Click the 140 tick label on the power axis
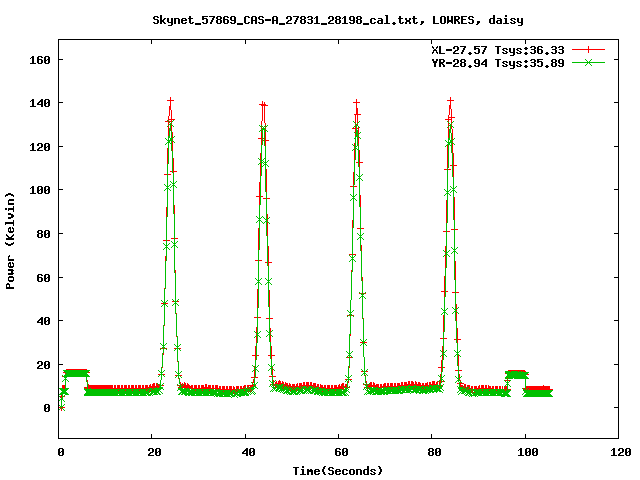Viewport: 640px width, 480px height. click(40, 103)
